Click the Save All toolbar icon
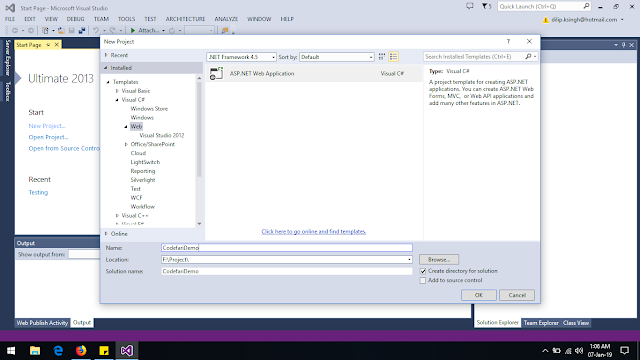Viewport: 640px width, 360px height. pos(82,31)
